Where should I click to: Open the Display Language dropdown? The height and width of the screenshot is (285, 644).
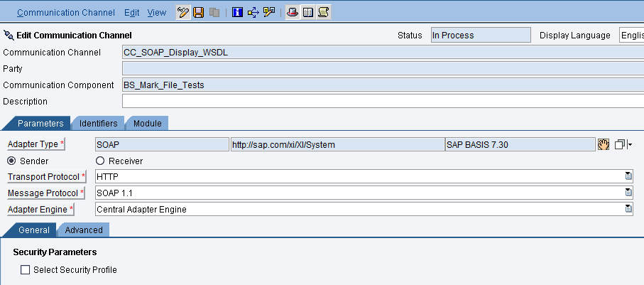pos(632,36)
